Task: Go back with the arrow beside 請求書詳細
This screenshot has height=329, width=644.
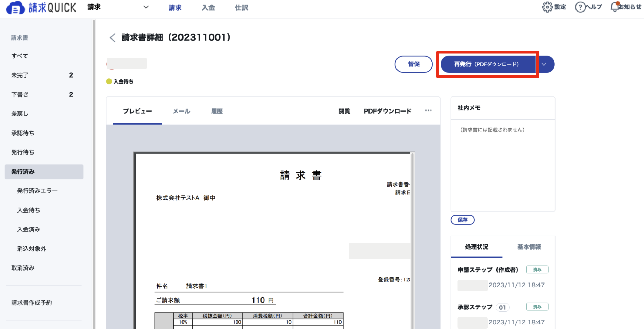Action: (x=112, y=37)
